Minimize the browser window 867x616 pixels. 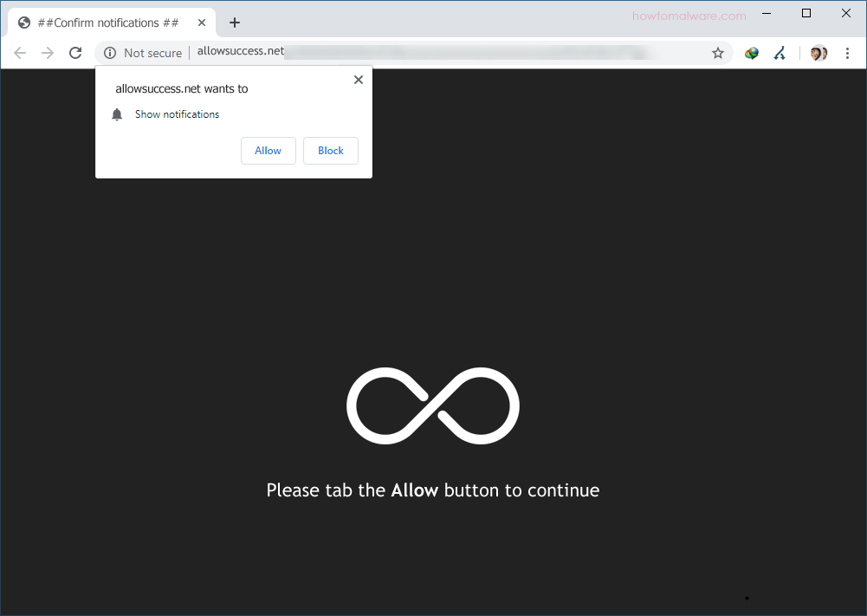tap(766, 13)
